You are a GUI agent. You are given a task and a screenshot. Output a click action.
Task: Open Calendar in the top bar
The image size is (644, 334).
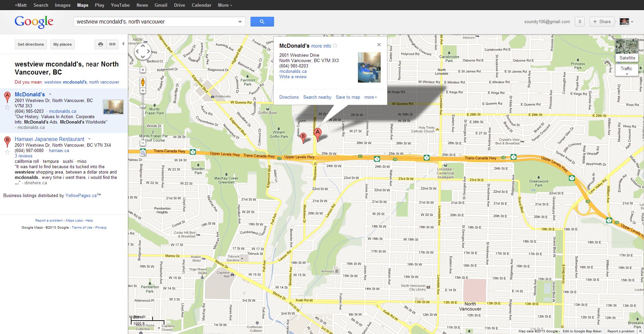[202, 5]
